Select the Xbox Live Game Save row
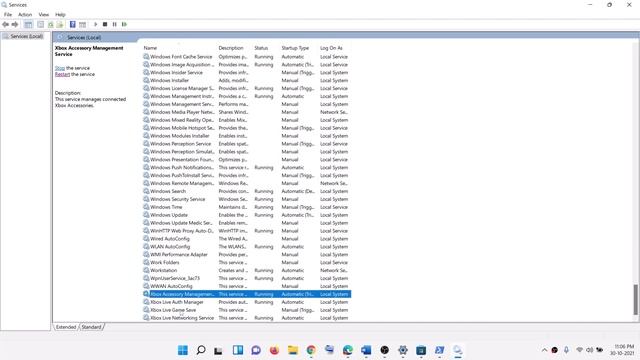 [x=247, y=310]
